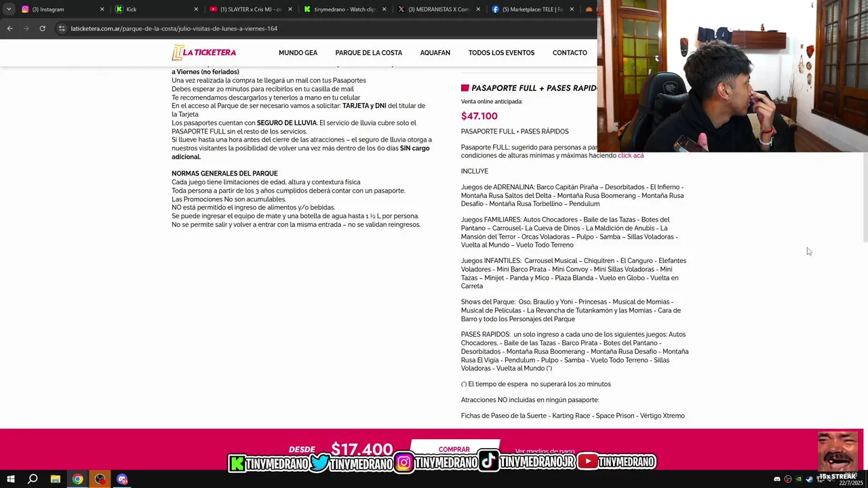This screenshot has height=488, width=868.
Task: Open the tab search dropdown arrow
Action: click(8, 9)
